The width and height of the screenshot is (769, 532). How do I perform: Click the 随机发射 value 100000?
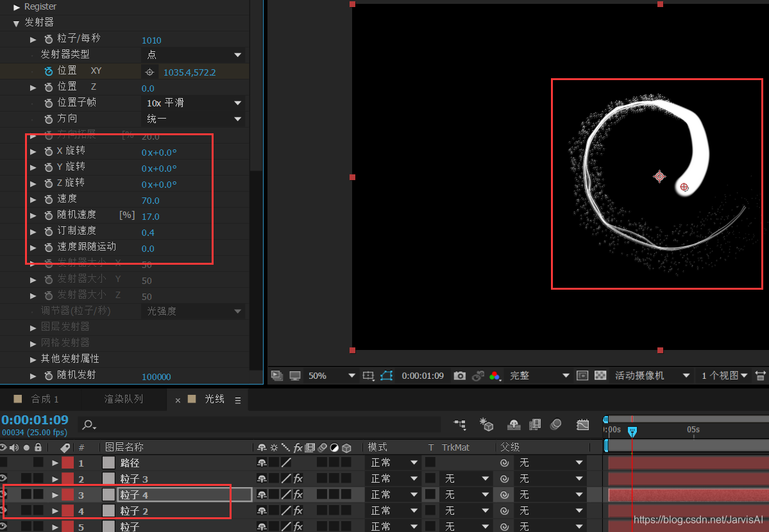(156, 377)
